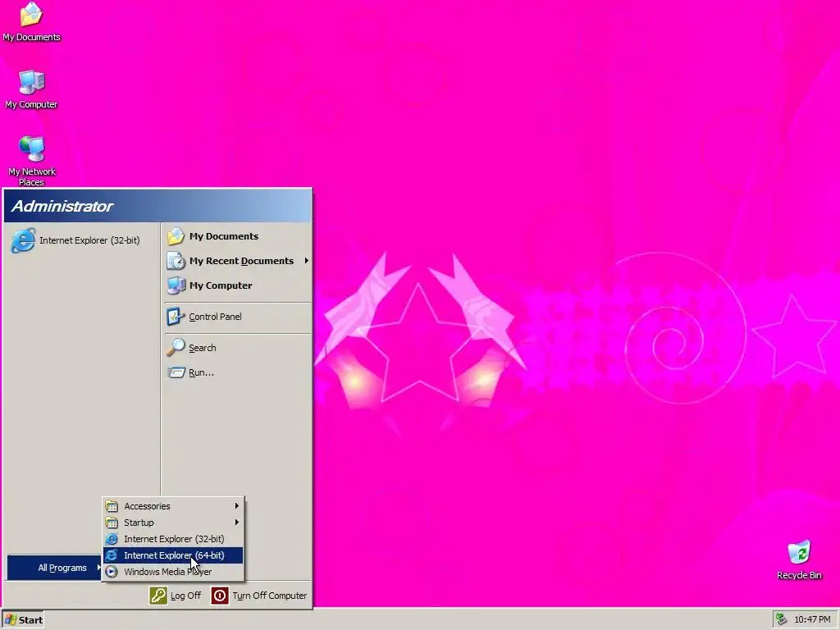The height and width of the screenshot is (630, 840).
Task: Select My Documents label in Start menu
Action: coord(223,236)
